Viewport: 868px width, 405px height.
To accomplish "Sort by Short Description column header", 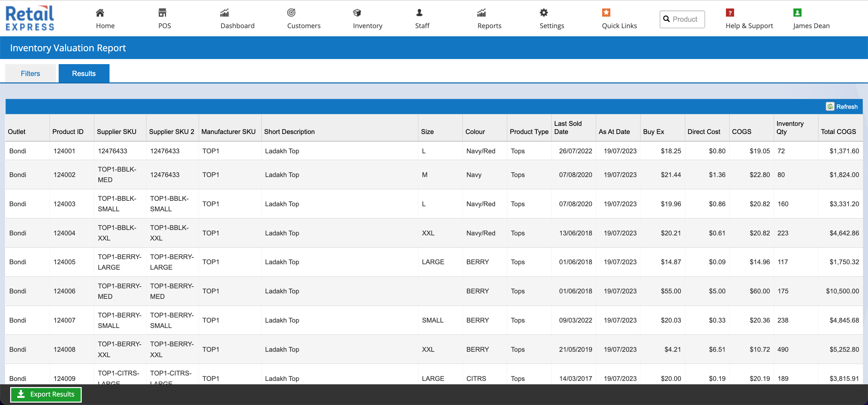I will point(289,132).
